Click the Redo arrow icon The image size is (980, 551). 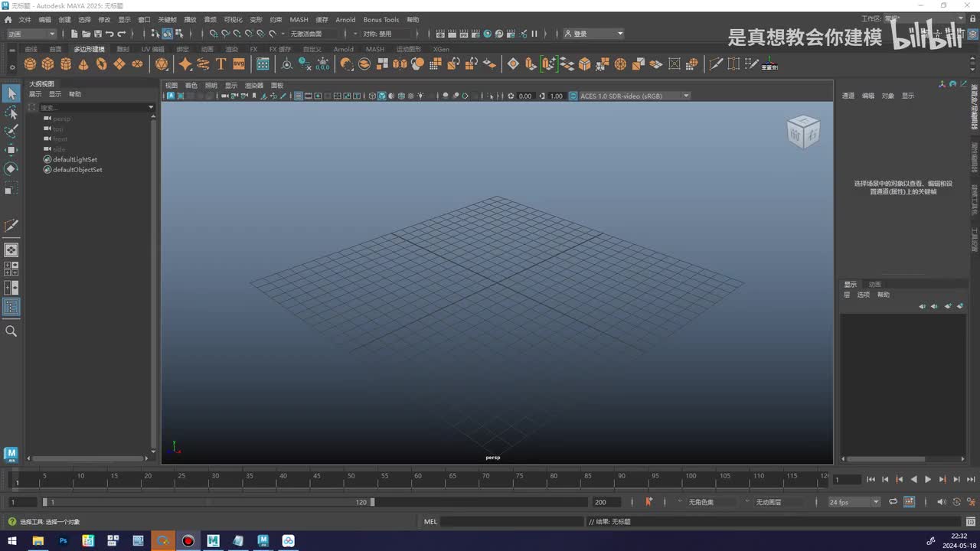click(122, 34)
